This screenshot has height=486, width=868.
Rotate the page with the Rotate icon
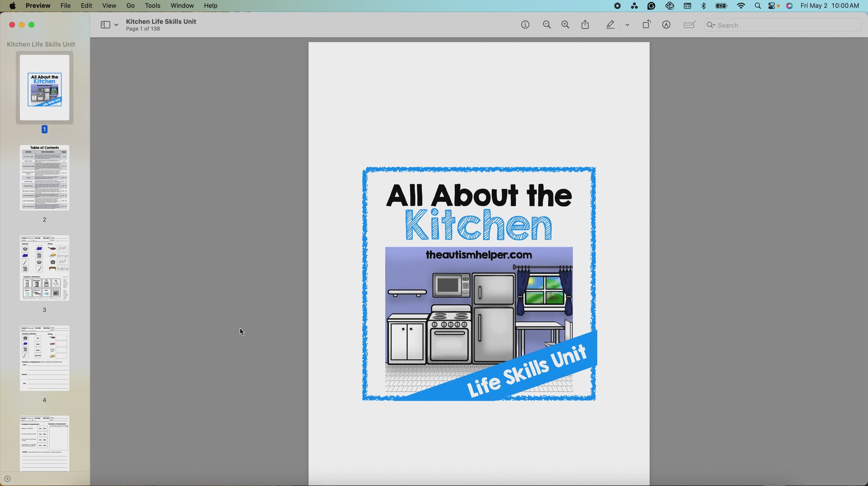[x=646, y=25]
